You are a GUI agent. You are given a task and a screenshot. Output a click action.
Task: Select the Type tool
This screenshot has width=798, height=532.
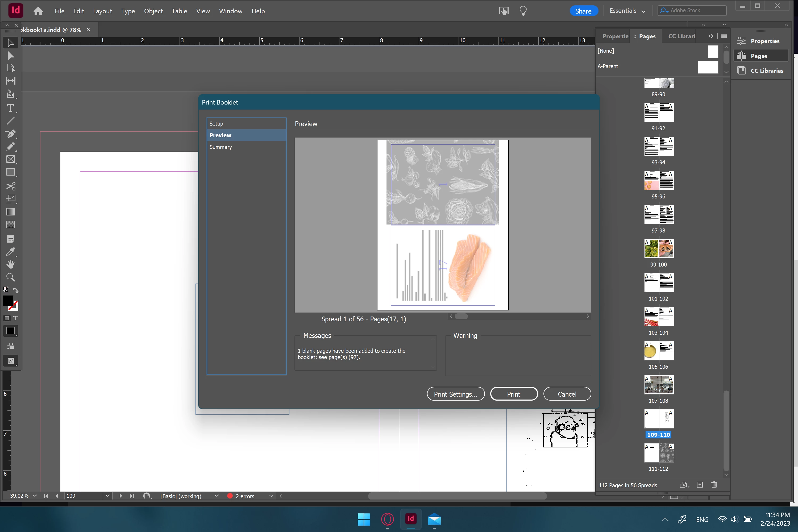click(x=11, y=108)
